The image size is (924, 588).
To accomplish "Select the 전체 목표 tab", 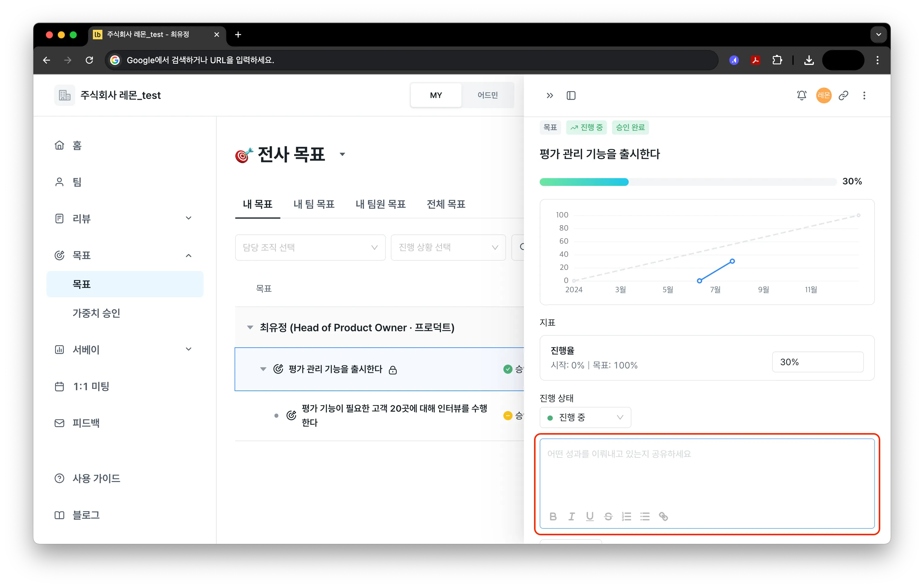I will 446,204.
